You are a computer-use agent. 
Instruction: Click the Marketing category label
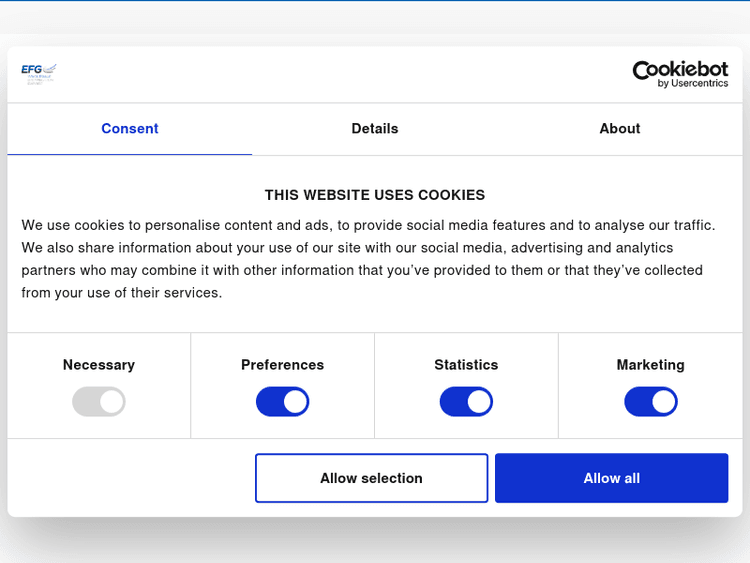(x=651, y=365)
